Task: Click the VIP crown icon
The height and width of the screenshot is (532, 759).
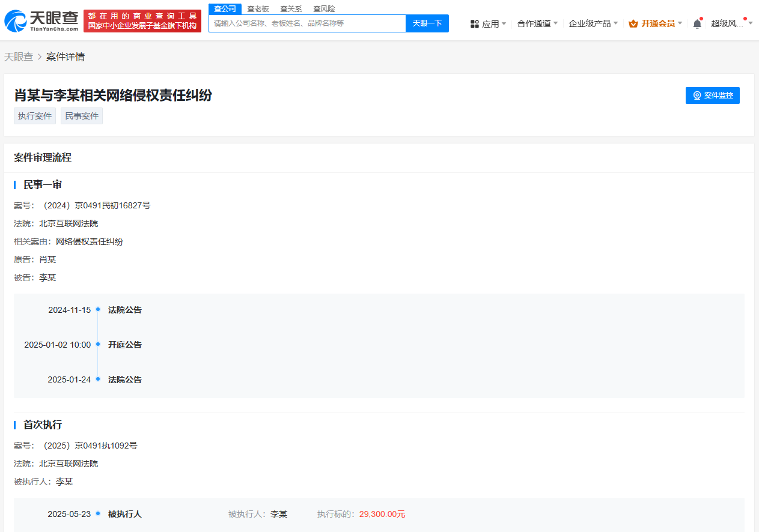Action: (x=633, y=23)
